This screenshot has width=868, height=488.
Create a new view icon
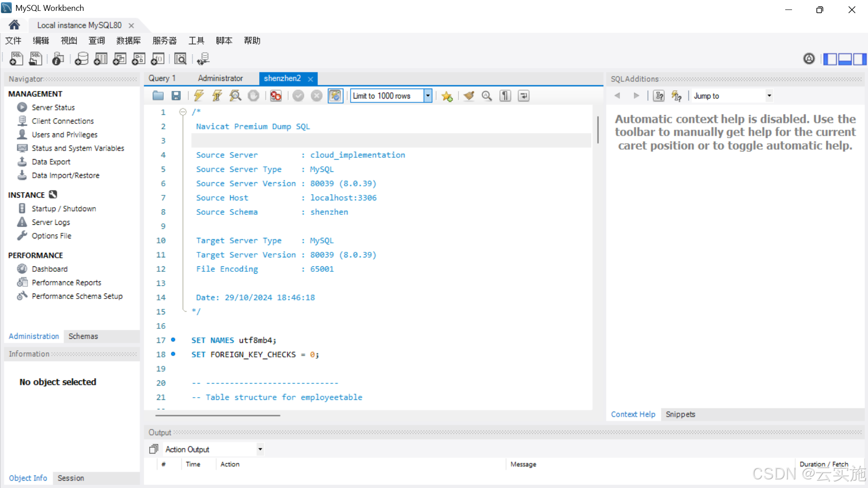tap(119, 59)
